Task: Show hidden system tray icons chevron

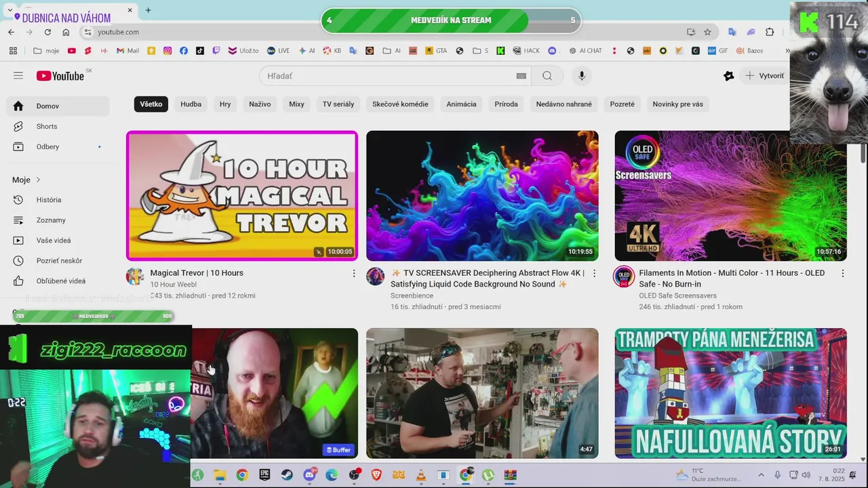Action: 761,475
